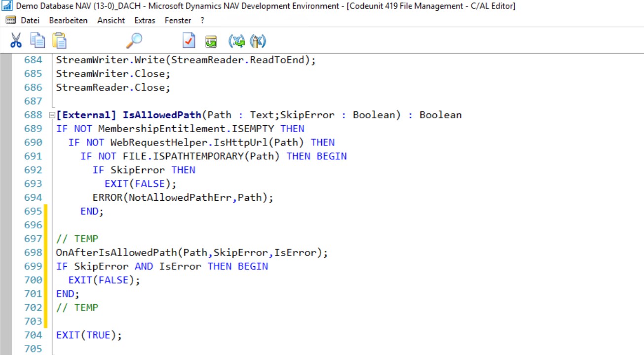Image resolution: width=644 pixels, height=355 pixels.
Task: Run the object using the database-run icon
Action: [x=211, y=41]
